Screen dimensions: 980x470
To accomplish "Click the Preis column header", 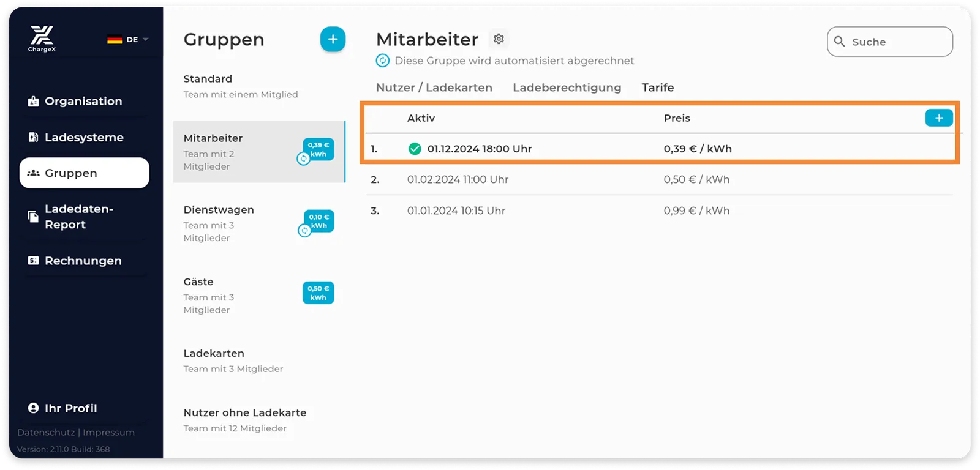I will click(677, 118).
